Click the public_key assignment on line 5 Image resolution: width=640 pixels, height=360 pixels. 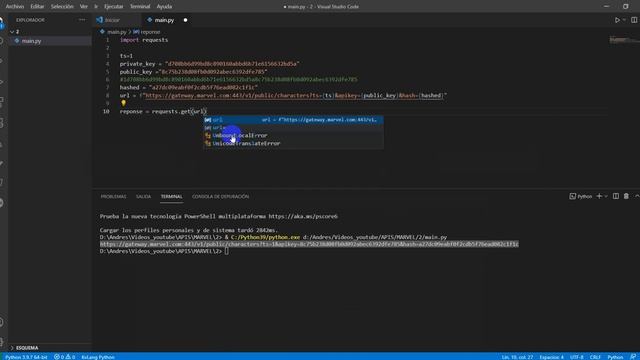(x=193, y=72)
